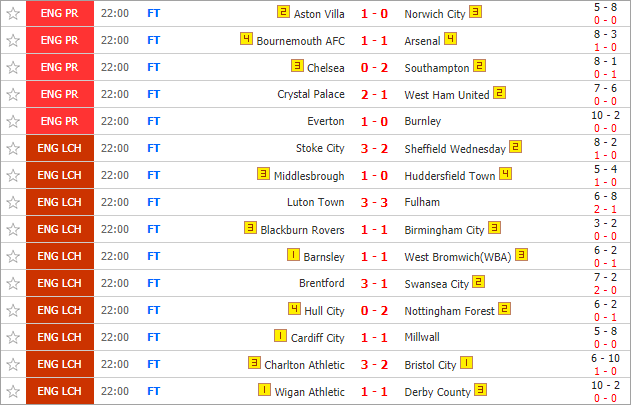This screenshot has width=631, height=405.
Task: Click FT status of Cardiff City match
Action: [154, 337]
